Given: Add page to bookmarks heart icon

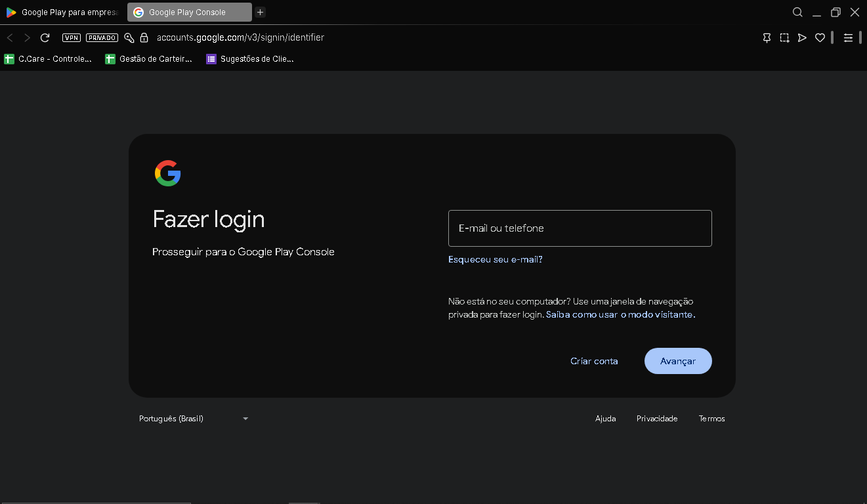Looking at the screenshot, I should [x=820, y=38].
